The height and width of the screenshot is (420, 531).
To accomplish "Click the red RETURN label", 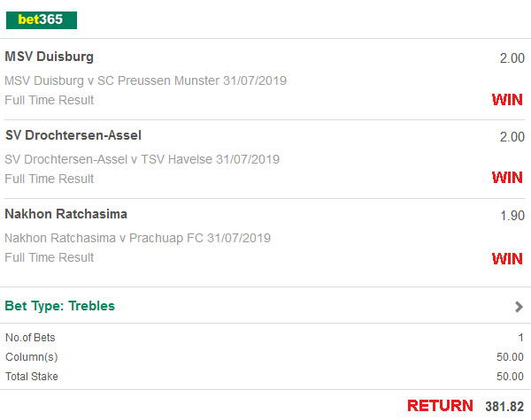I will (440, 406).
